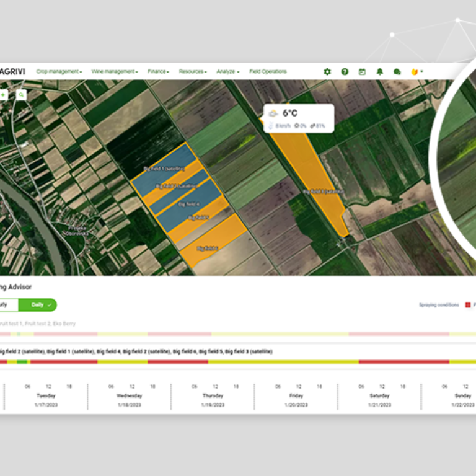Open the notifications bell icon
This screenshot has width=476, height=476.
[379, 72]
